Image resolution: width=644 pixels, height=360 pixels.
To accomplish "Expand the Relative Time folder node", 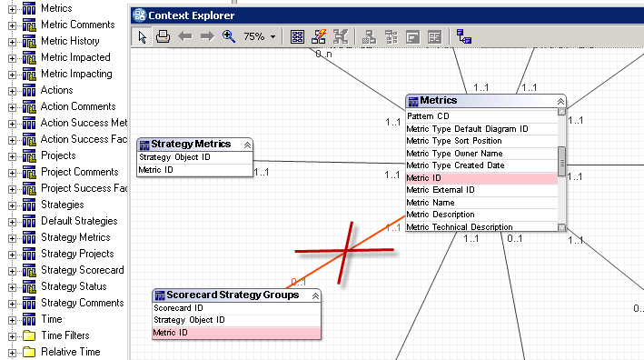I will [x=12, y=353].
